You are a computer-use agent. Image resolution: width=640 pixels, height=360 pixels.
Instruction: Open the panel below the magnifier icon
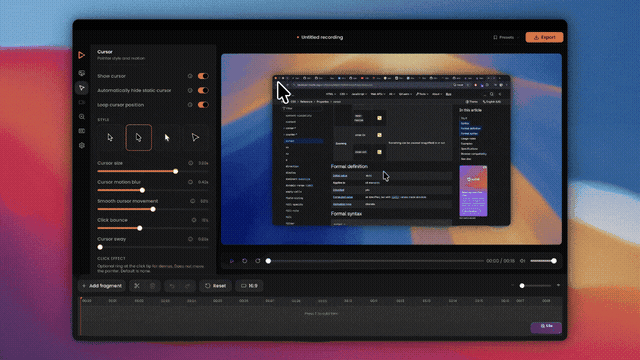82,131
